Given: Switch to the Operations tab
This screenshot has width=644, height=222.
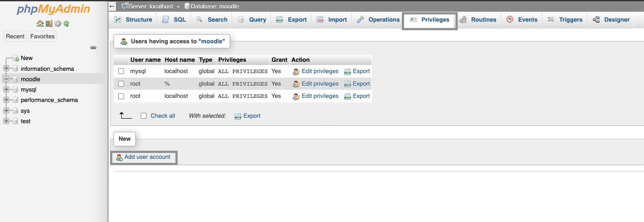Looking at the screenshot, I should (x=378, y=20).
